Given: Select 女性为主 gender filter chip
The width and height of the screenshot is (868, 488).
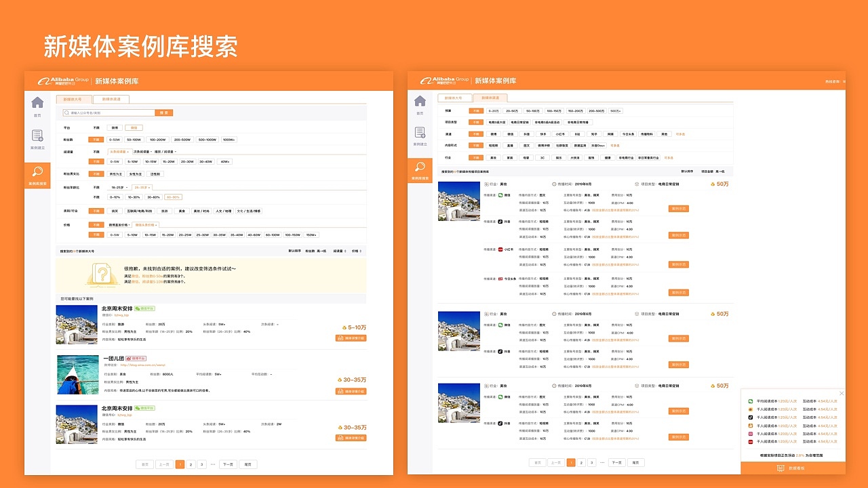Looking at the screenshot, I should (135, 174).
